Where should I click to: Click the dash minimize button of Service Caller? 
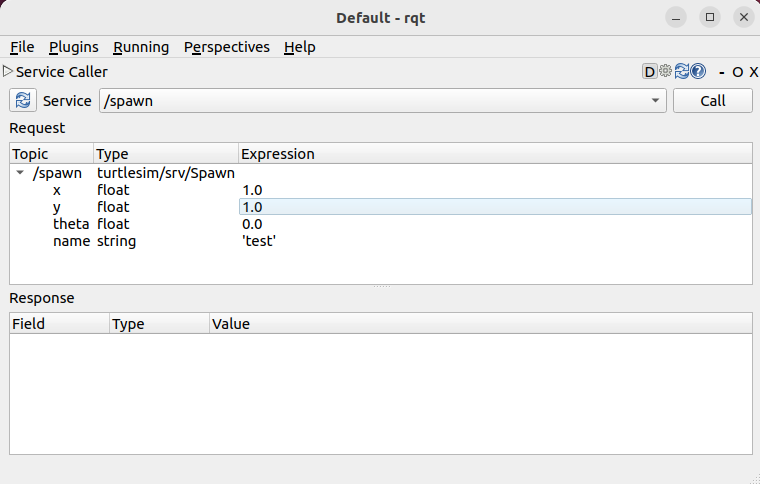[x=722, y=72]
